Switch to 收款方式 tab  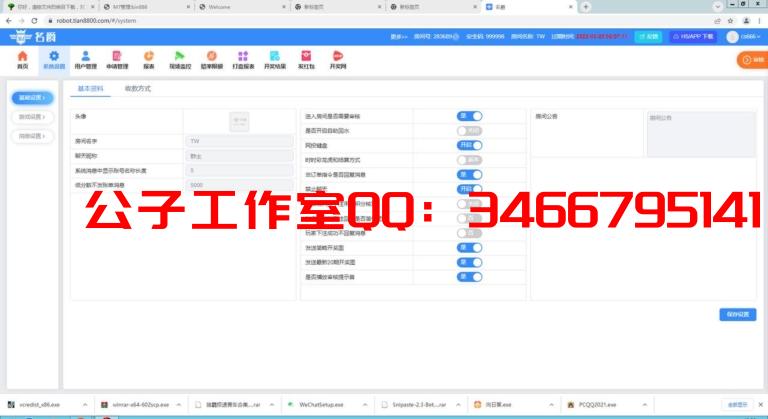coord(138,89)
